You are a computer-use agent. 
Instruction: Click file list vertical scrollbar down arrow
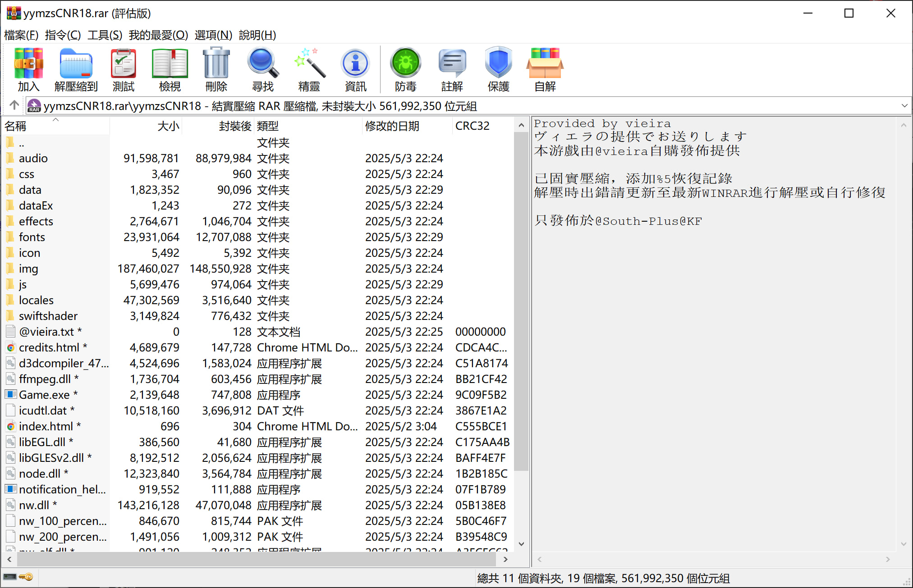click(521, 544)
